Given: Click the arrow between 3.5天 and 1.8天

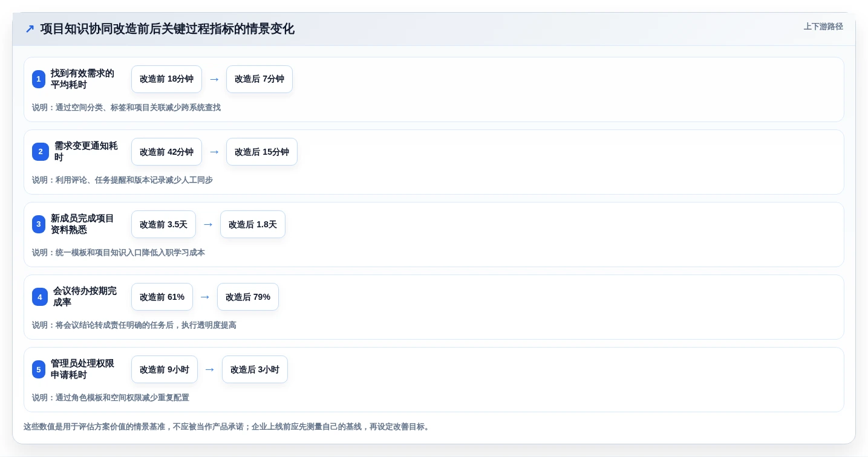Looking at the screenshot, I should (x=208, y=224).
